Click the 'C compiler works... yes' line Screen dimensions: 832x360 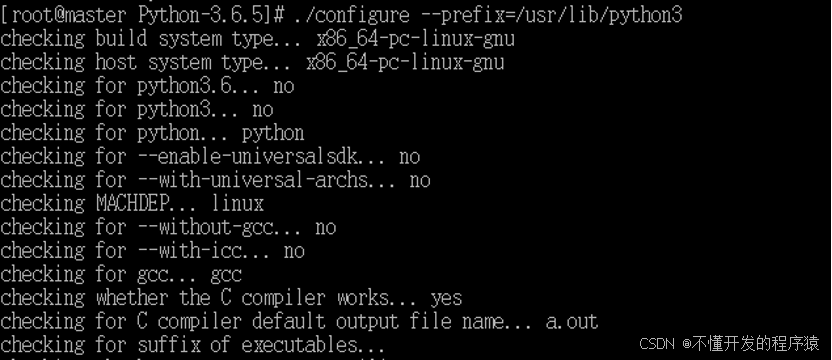point(231,297)
